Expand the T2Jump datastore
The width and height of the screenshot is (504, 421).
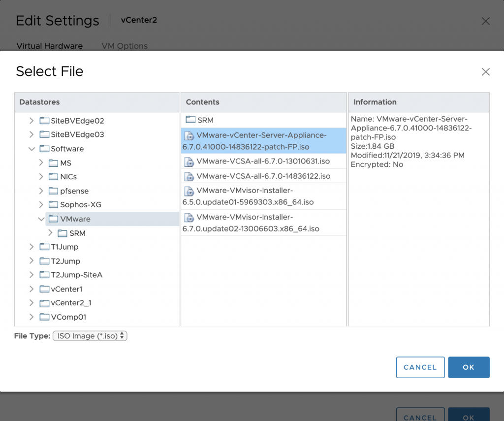(31, 261)
